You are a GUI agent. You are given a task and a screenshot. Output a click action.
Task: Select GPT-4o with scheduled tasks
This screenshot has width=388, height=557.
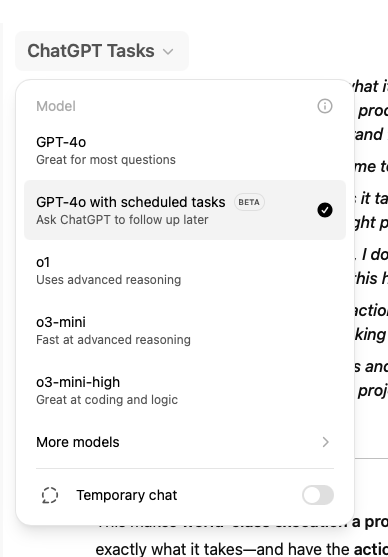[185, 210]
